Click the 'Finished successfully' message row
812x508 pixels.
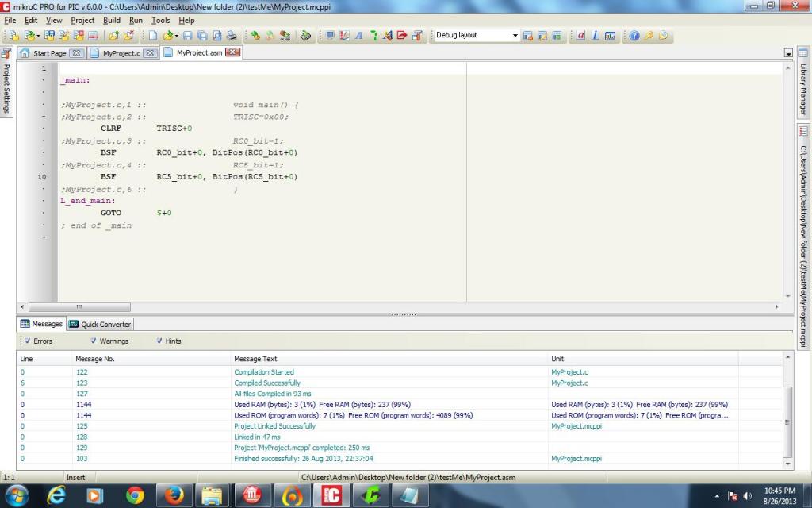click(401, 459)
